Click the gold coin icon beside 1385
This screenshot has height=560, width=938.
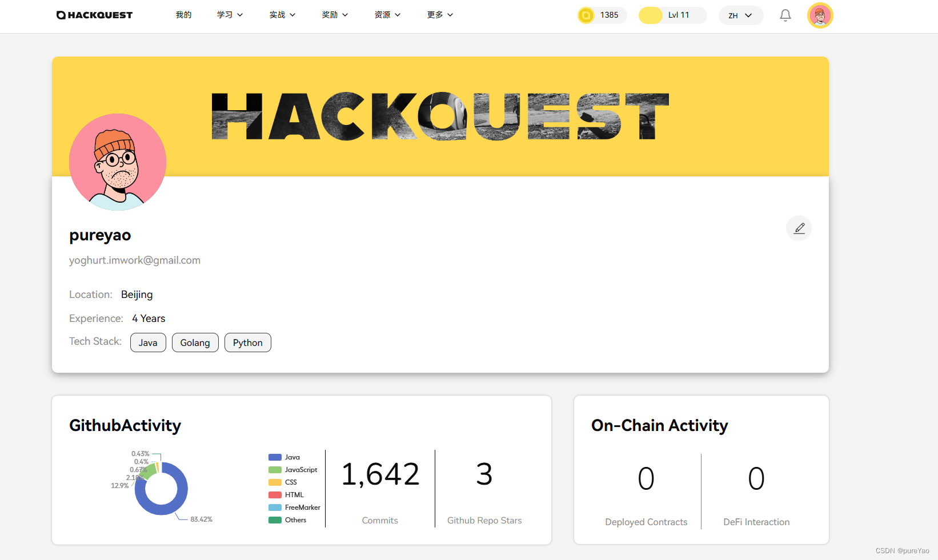586,15
